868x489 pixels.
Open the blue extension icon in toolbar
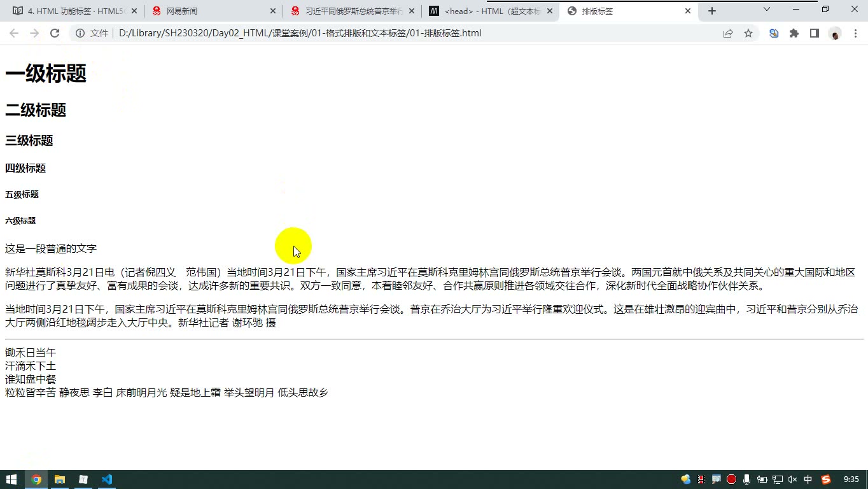click(x=774, y=33)
